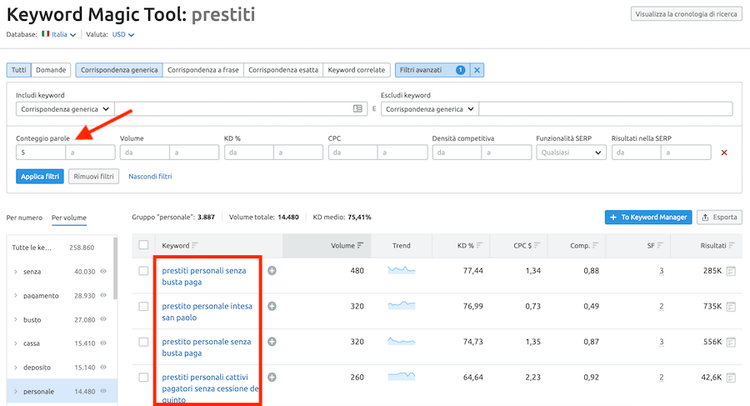The height and width of the screenshot is (406, 750).
Task: Click the Applica filtri button
Action: [40, 176]
